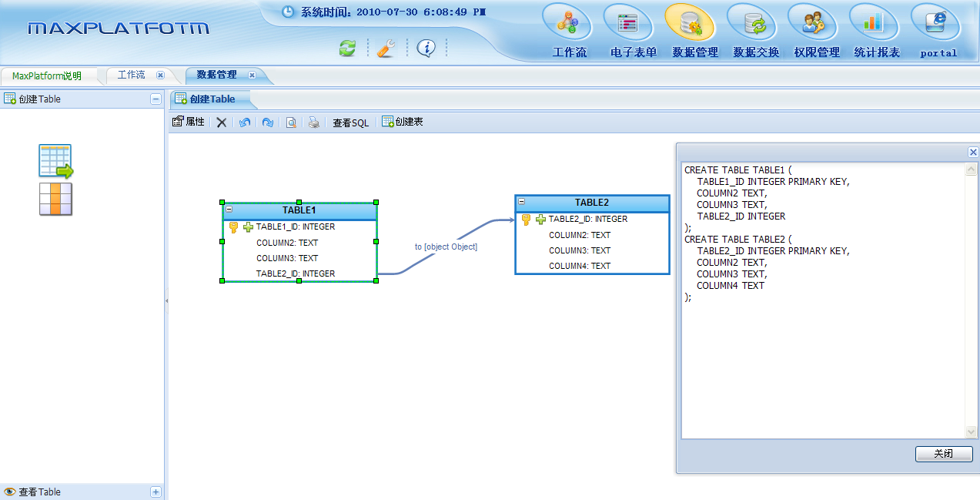This screenshot has height=500, width=980.
Task: Select the orange column table icon in sidebar
Action: (55, 199)
